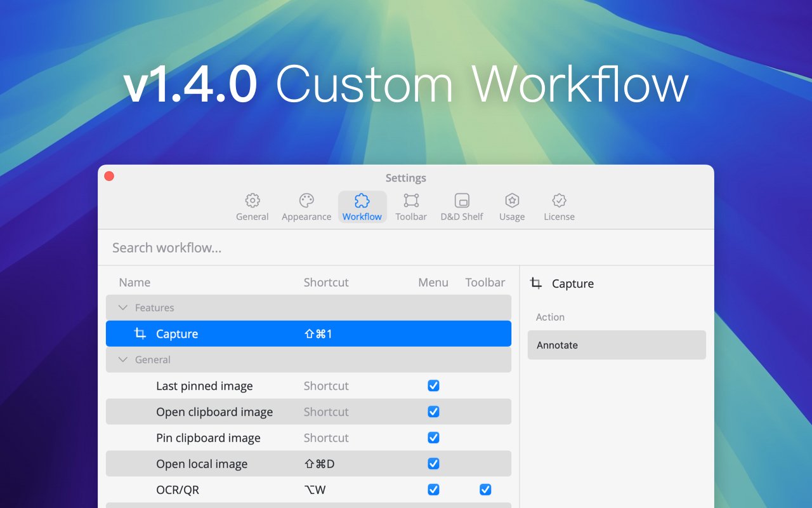Click the crop icon in Capture row
812x508 pixels.
click(140, 333)
